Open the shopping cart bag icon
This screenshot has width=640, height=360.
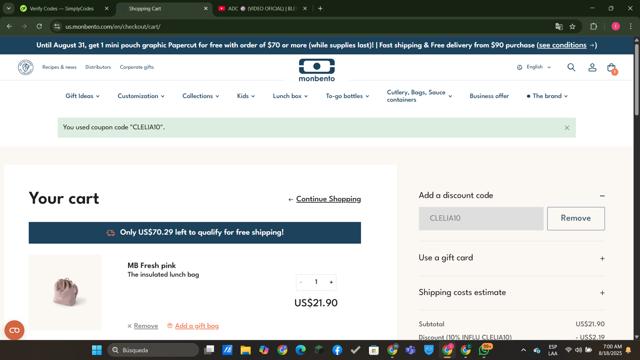coord(611,68)
